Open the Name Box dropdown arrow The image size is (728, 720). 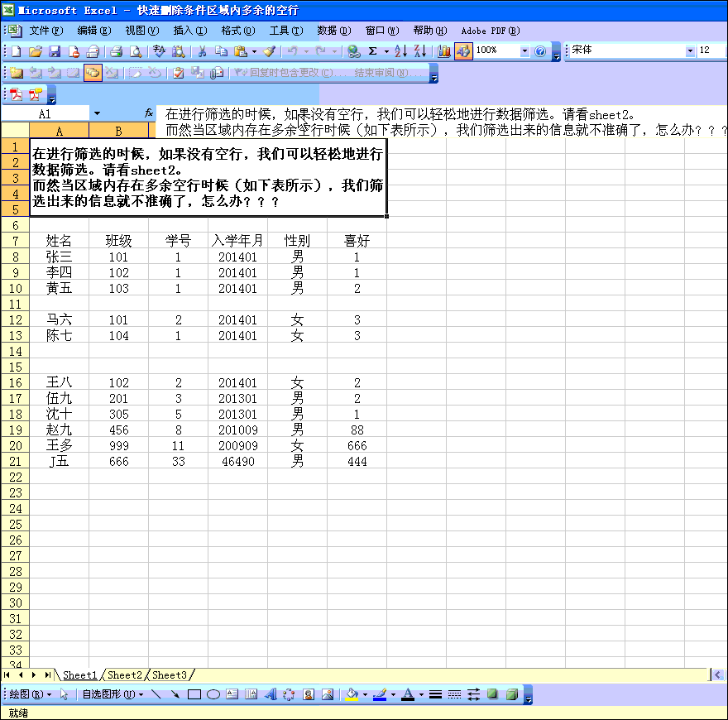[x=97, y=113]
